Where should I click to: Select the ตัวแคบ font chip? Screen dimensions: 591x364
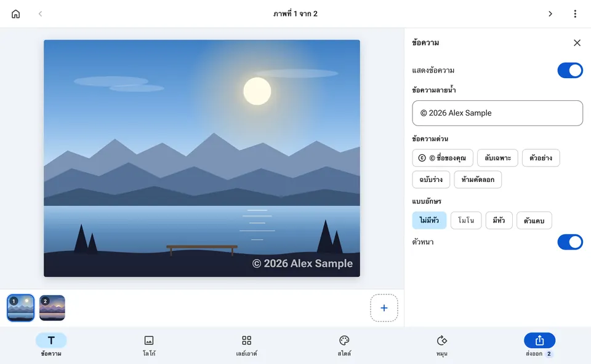click(534, 220)
